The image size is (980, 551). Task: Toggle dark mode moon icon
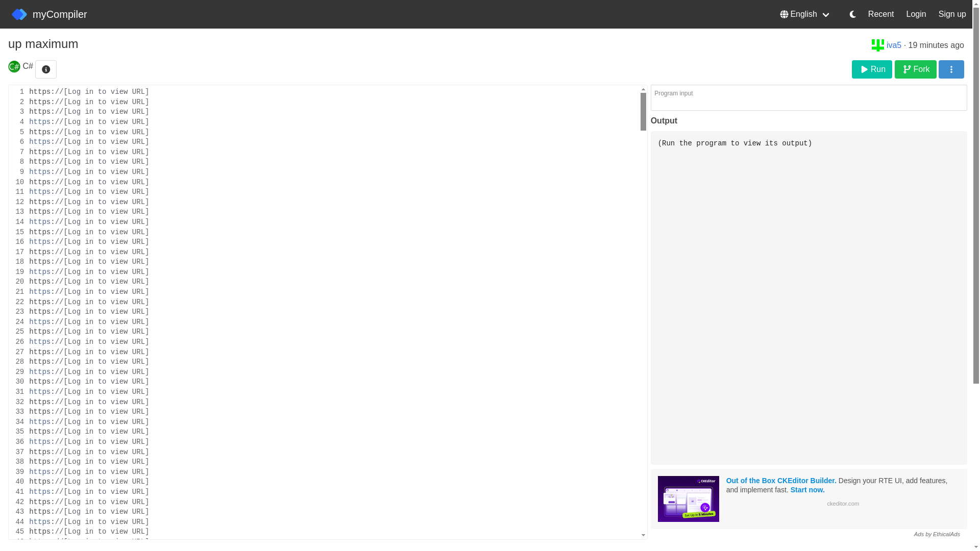coord(852,14)
